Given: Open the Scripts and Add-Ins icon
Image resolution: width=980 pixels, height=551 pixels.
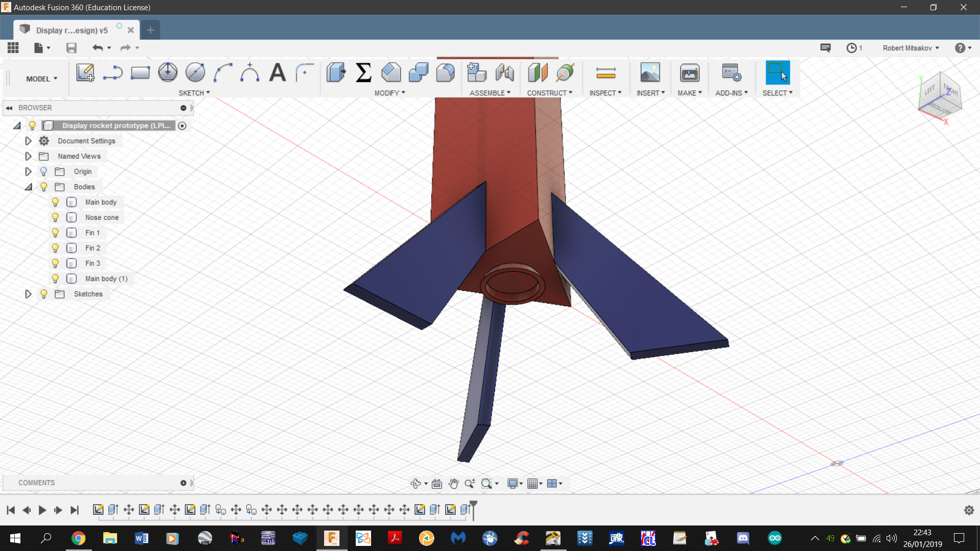Looking at the screenshot, I should [x=731, y=72].
